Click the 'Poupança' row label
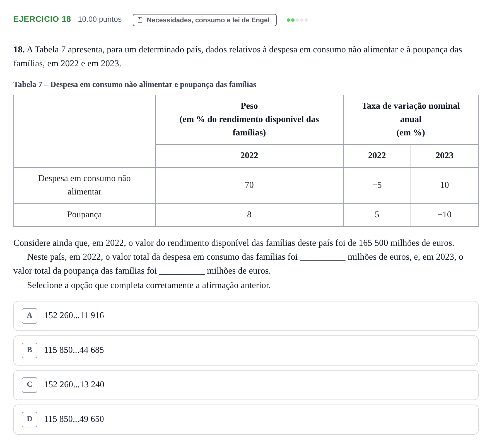The height and width of the screenshot is (448, 492). point(85,215)
